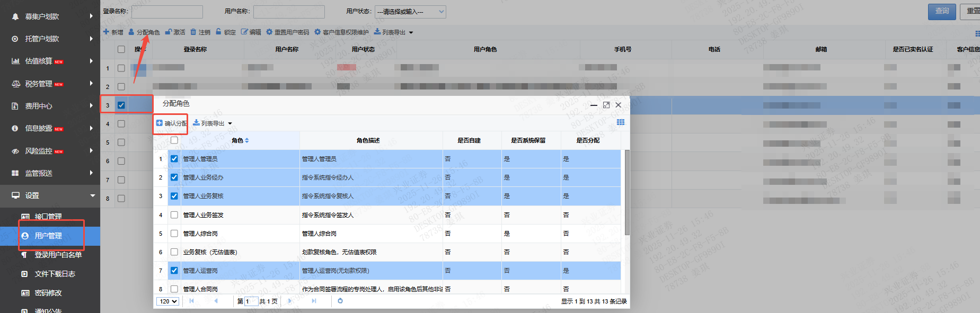Uncheck 管理人业务经办 role checkbox
Viewport: 980px width, 313px height.
pos(174,177)
